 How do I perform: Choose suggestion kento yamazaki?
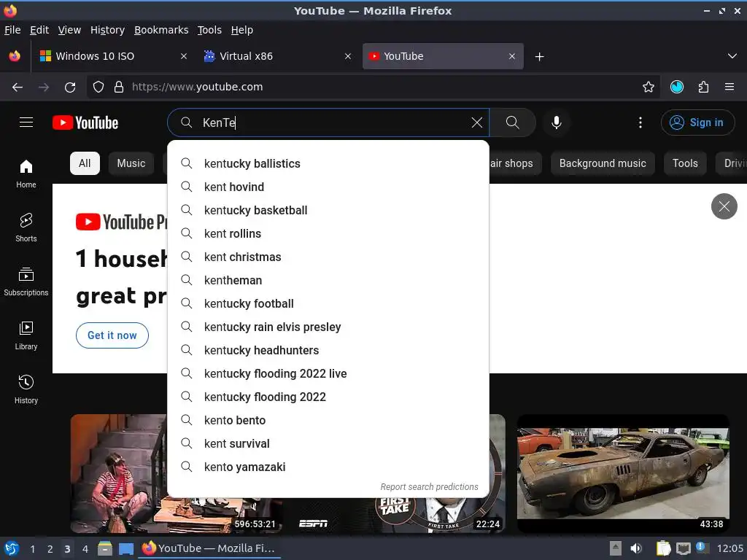328,467
